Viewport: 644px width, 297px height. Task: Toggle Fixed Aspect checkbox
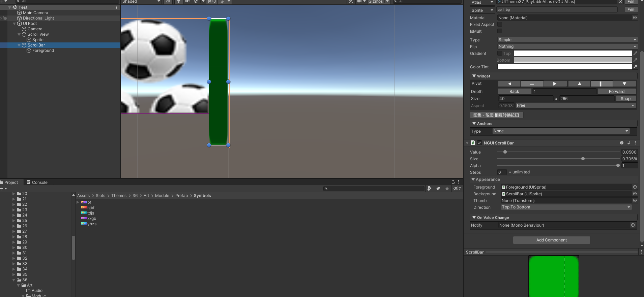[x=500, y=24]
